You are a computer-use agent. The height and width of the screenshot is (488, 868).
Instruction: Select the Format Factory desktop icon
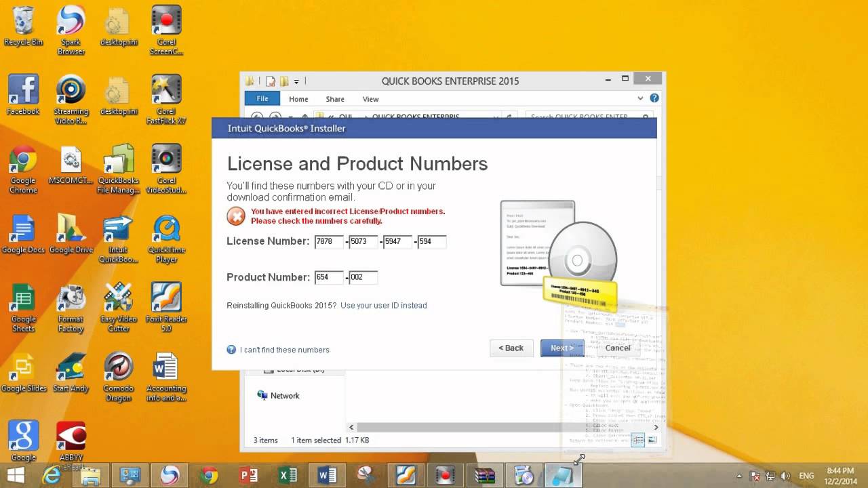pyautogui.click(x=71, y=308)
